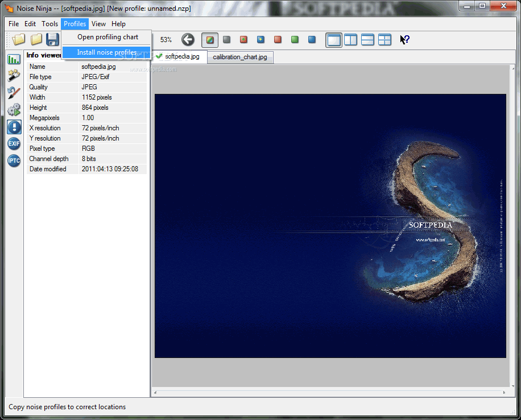Show the red channel using red swatch

click(x=278, y=40)
